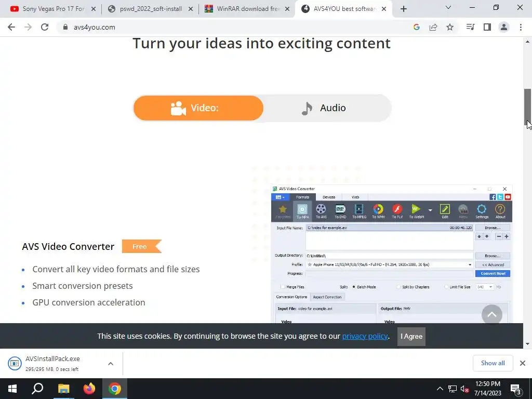Click the conversion Progress bar

click(390, 273)
